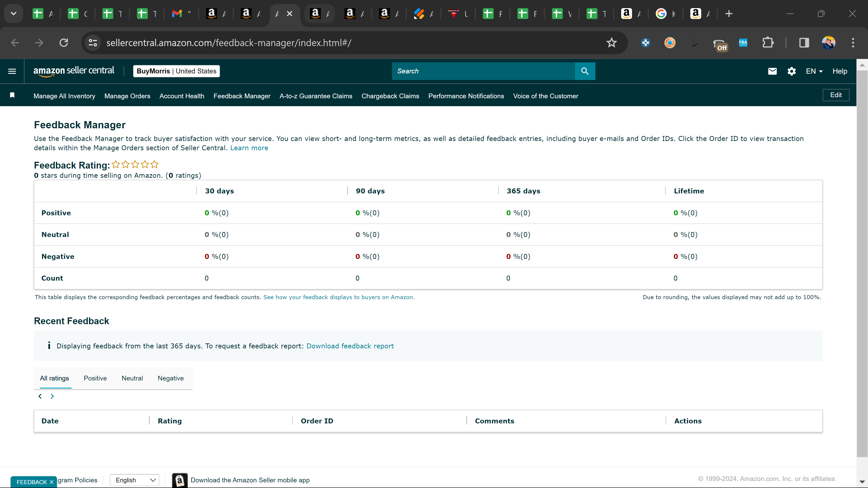Open the browser side panel
868x488 pixels.
[804, 43]
